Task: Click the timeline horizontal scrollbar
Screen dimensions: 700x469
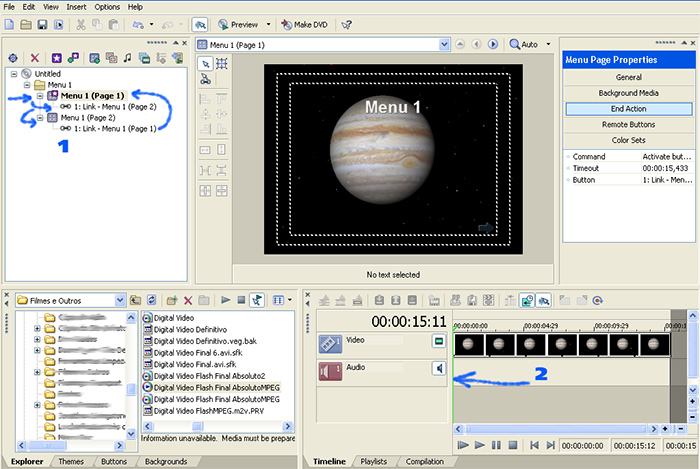Action: [556, 429]
